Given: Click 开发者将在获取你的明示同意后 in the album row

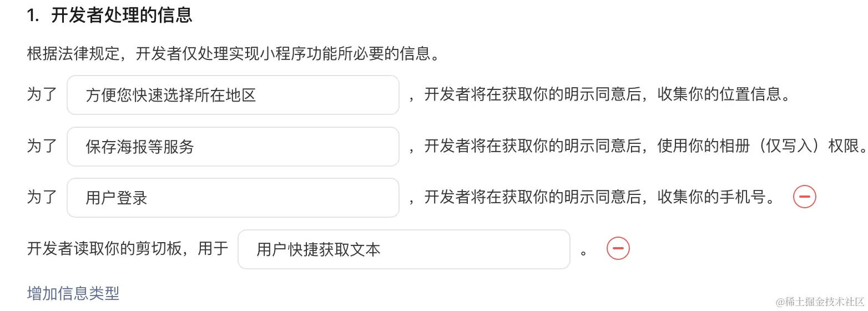Looking at the screenshot, I should click(533, 147).
